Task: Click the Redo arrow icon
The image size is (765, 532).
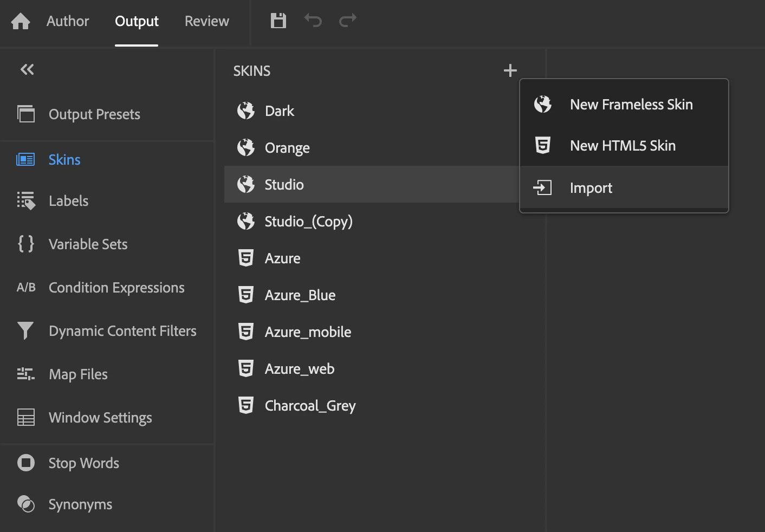Action: 348,21
